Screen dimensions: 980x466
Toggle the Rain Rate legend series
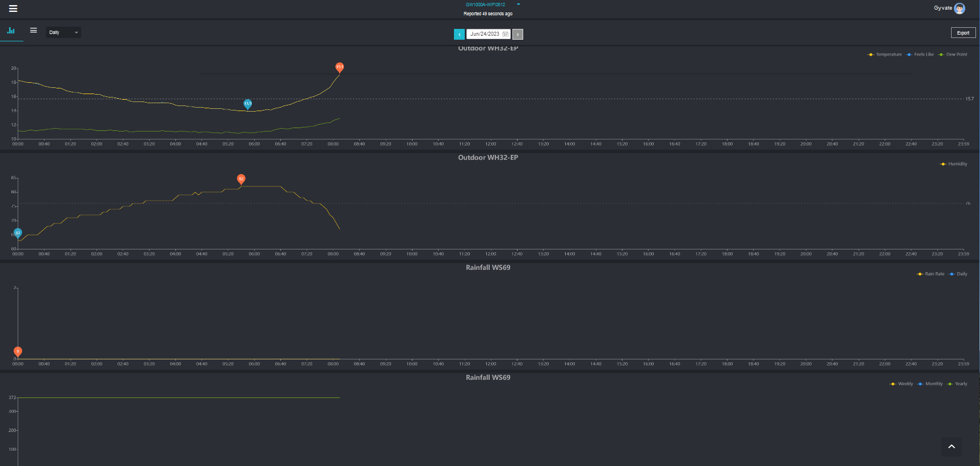click(x=931, y=274)
